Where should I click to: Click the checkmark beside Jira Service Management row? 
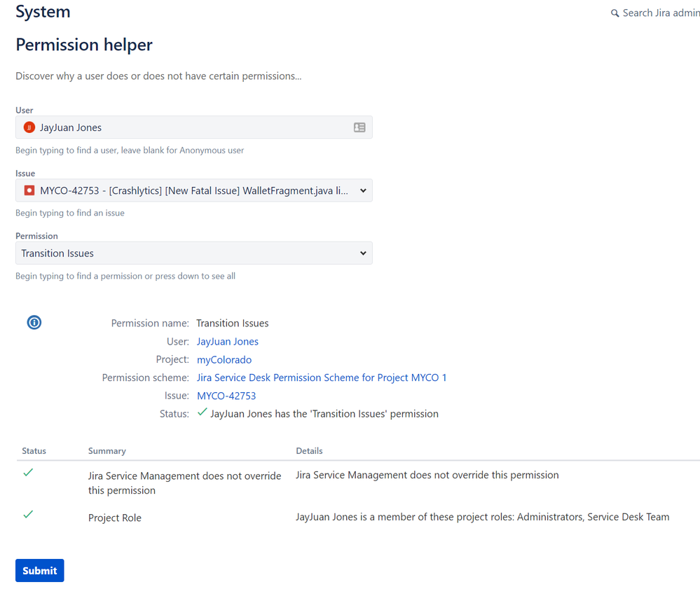click(x=27, y=473)
